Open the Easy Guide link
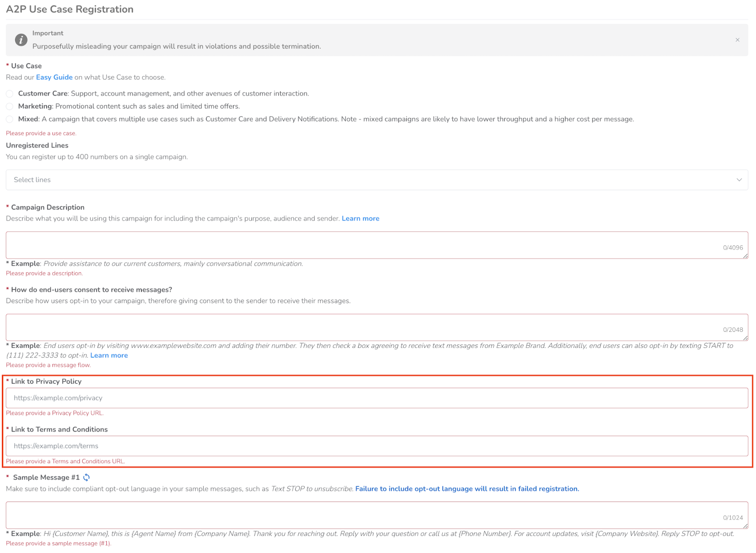Screen dimensions: 756x553 (x=54, y=78)
